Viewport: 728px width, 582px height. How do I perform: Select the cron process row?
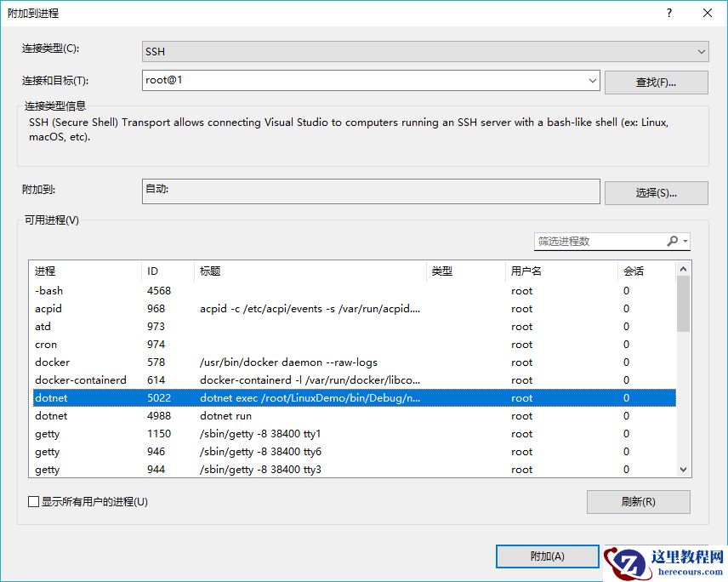[355, 345]
